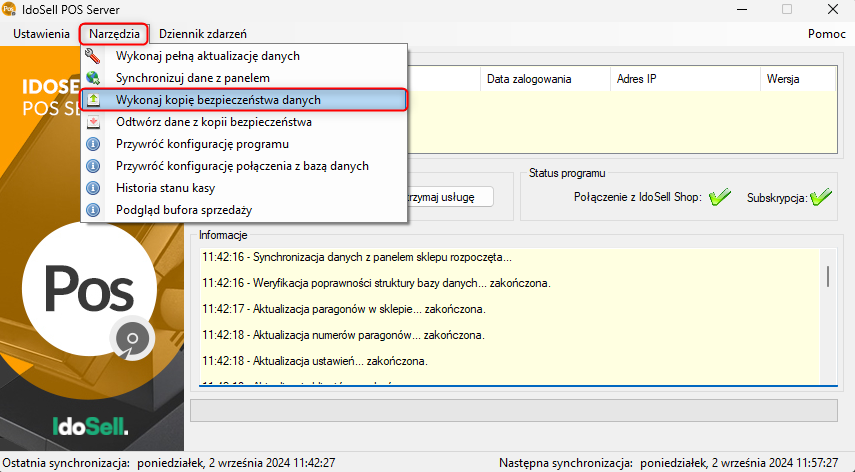Open the Dziennik zdarzeń menu
Viewport: 855px width, 472px height.
(203, 34)
